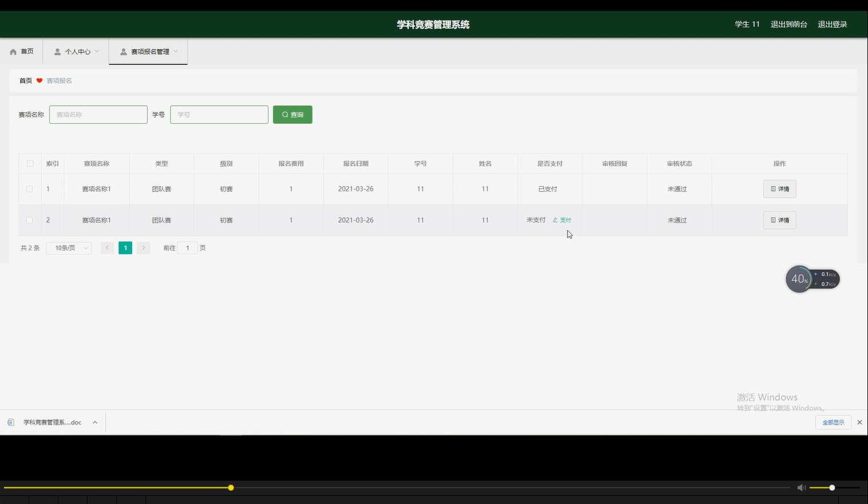This screenshot has width=868, height=504.
Task: Click 全部显示 to show all downloads
Action: 833,422
